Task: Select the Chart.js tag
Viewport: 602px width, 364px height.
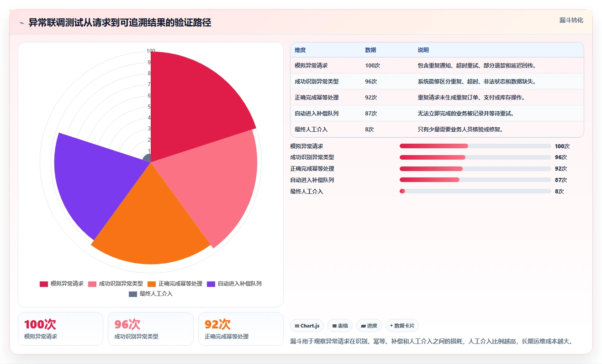Action: point(307,326)
